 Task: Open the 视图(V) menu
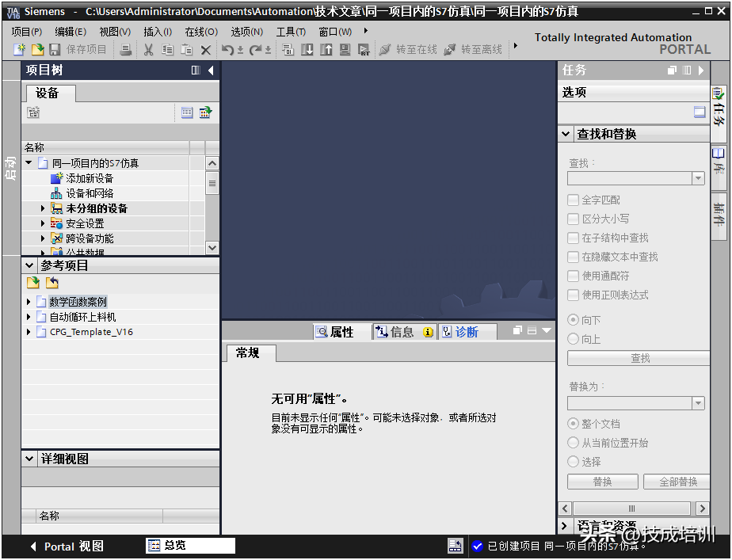coord(115,32)
